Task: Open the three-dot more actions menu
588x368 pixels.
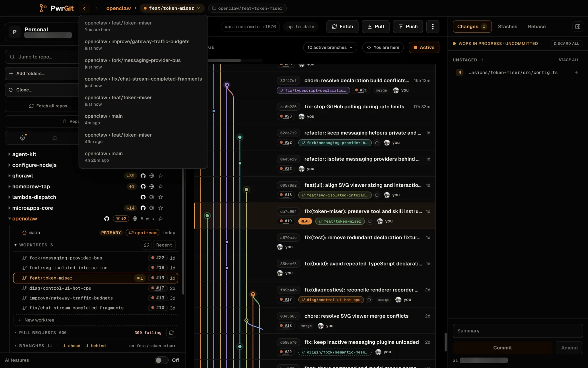Action: point(432,26)
